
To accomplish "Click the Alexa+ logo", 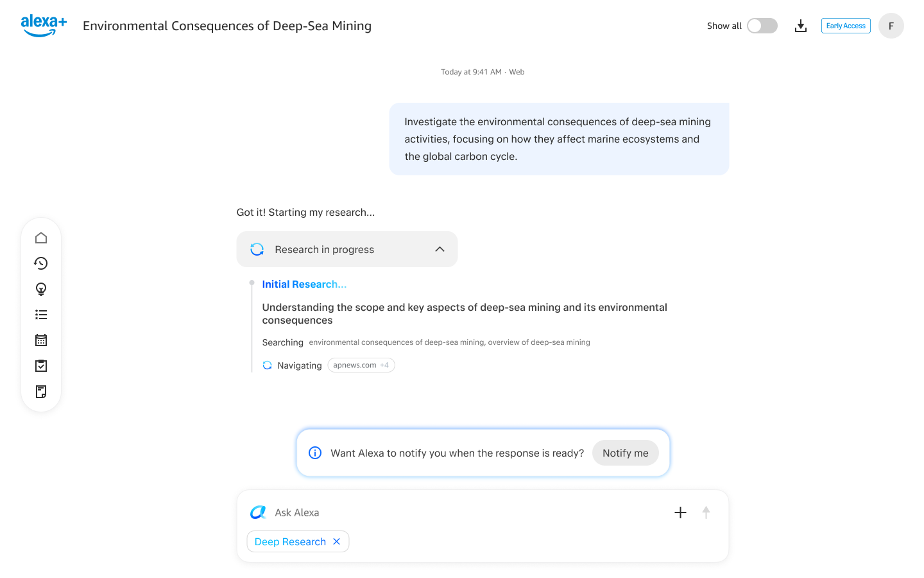I will coord(44,26).
